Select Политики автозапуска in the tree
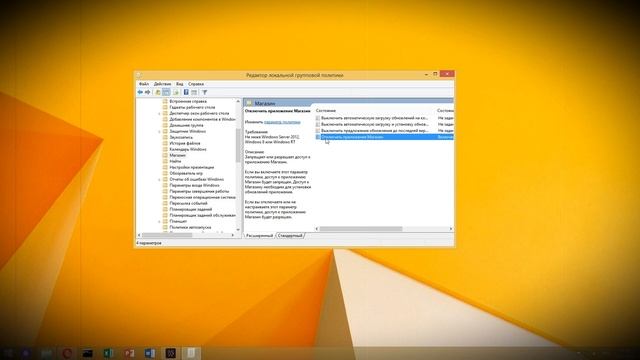The width and height of the screenshot is (640, 360). coord(190,227)
